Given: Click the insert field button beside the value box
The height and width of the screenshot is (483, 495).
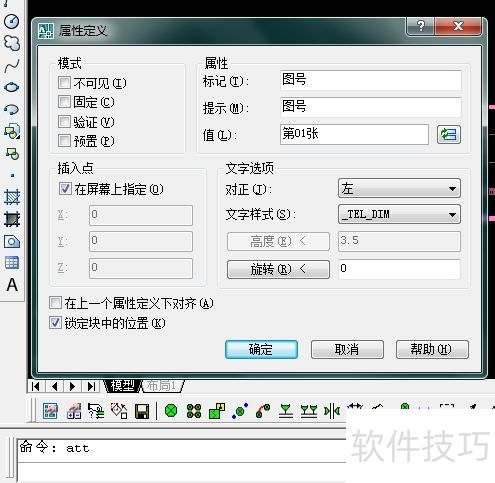Looking at the screenshot, I should pyautogui.click(x=449, y=134).
